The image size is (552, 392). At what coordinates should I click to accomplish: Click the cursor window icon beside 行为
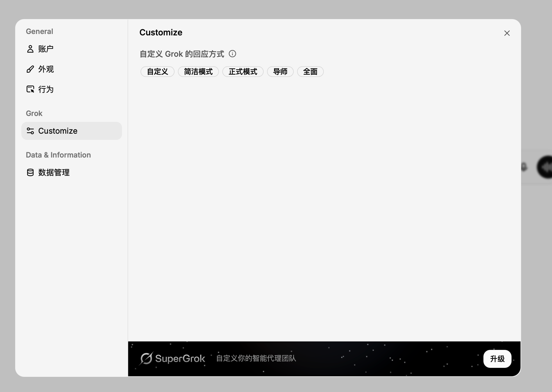click(x=30, y=89)
